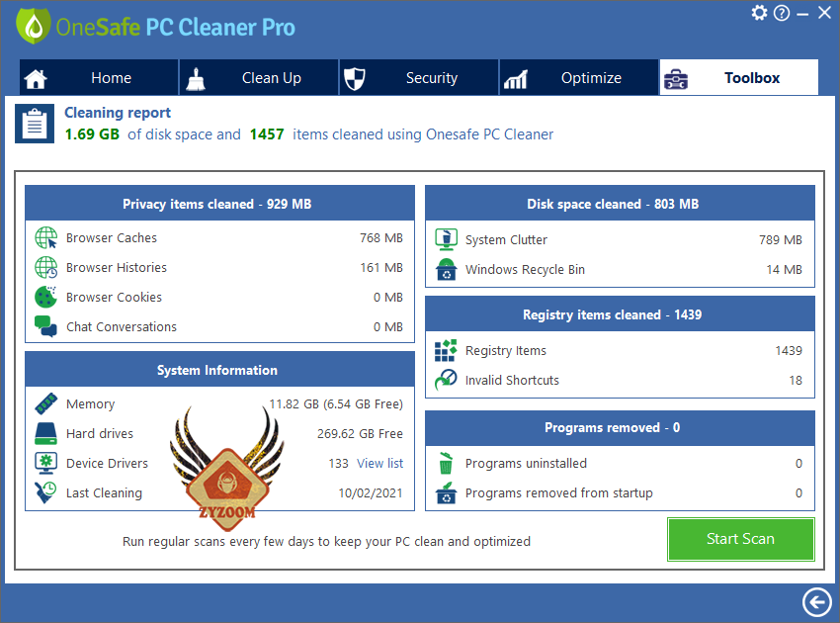Click the Optimize bar chart icon
Viewport: 840px width, 623px height.
[515, 79]
